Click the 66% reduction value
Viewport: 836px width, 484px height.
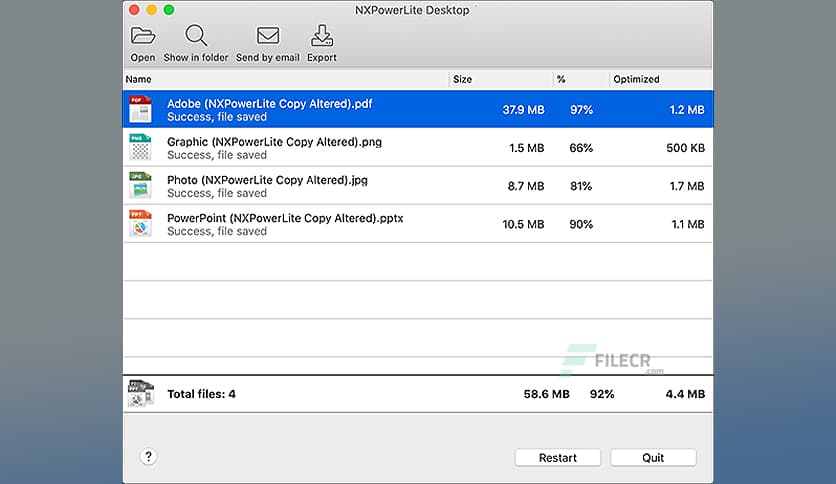click(581, 148)
